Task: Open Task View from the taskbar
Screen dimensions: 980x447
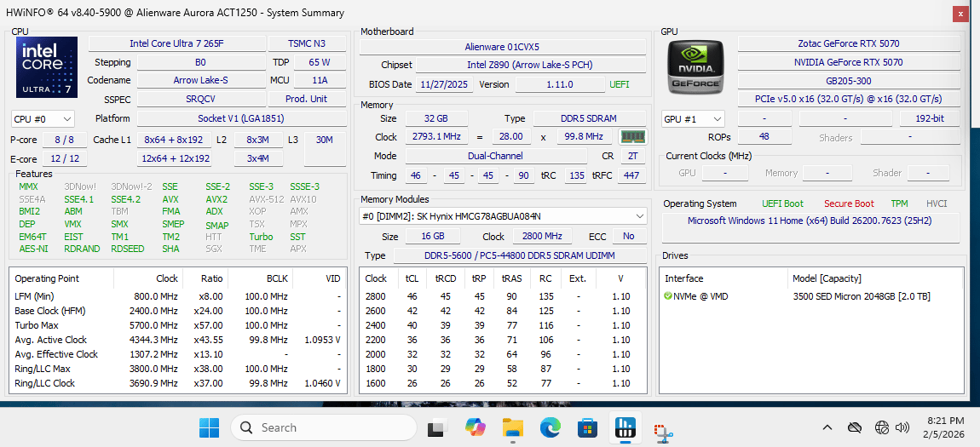Action: pos(437,427)
